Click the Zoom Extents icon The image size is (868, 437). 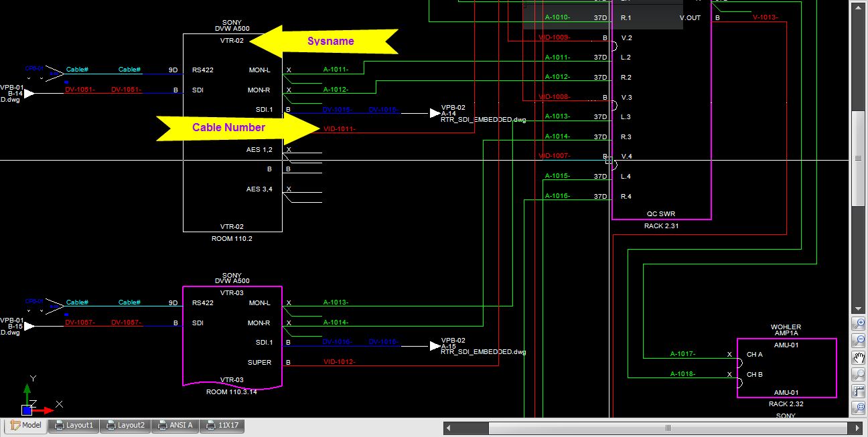click(x=859, y=408)
